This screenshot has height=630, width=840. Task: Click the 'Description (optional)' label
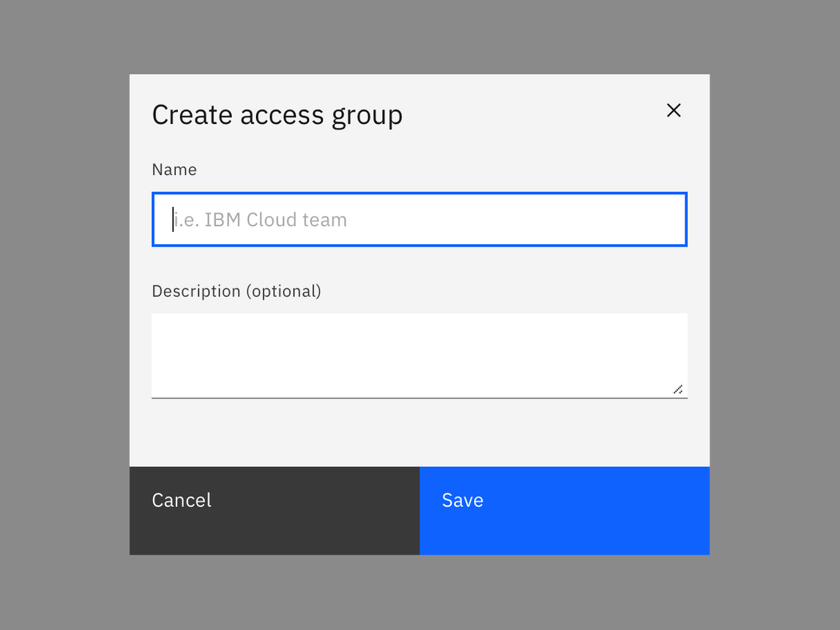(236, 291)
